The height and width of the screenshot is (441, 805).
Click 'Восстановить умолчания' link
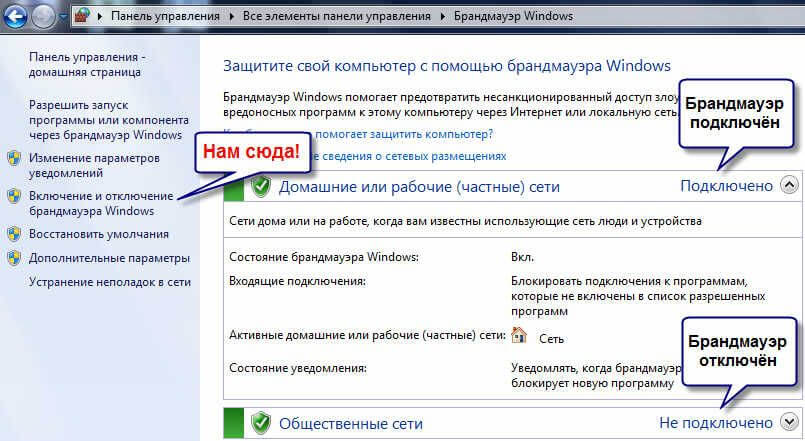99,234
